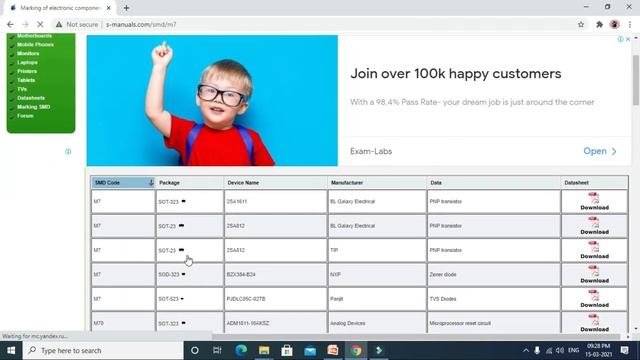This screenshot has width=640, height=360.
Task: Open Mobile Phones in the sidebar menu
Action: [35, 44]
